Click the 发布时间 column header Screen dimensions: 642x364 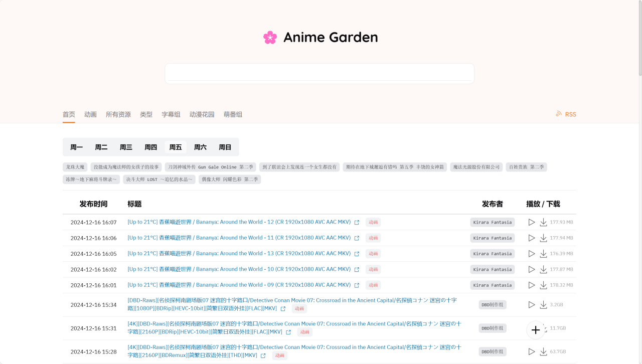click(93, 204)
